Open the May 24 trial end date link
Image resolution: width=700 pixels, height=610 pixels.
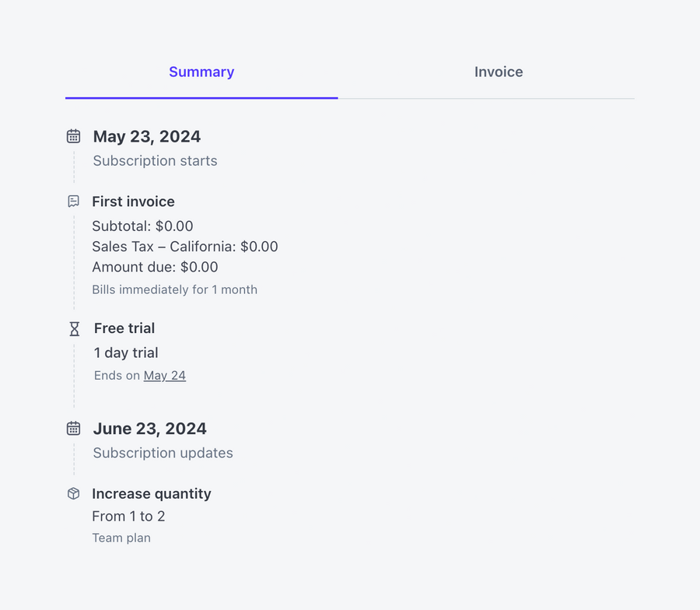[164, 375]
